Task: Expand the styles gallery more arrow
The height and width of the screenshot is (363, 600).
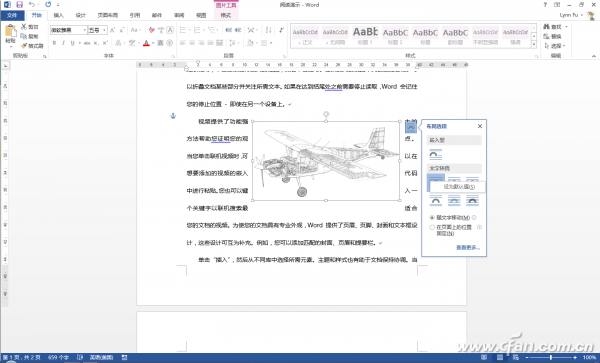Action: pos(534,44)
